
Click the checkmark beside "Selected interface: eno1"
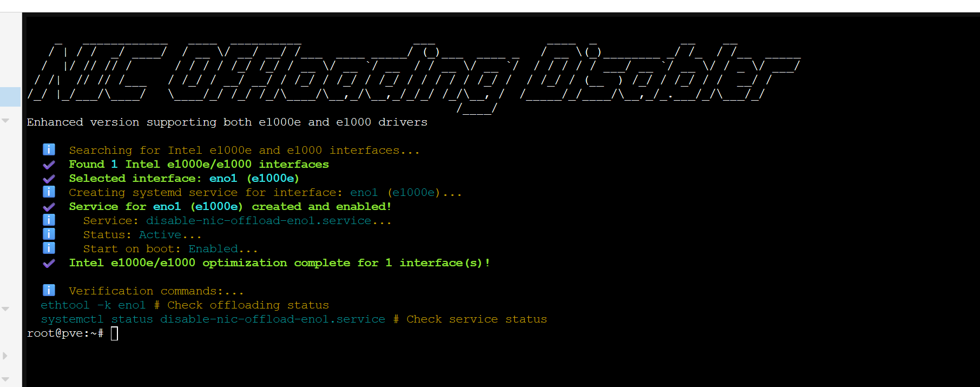pos(49,179)
